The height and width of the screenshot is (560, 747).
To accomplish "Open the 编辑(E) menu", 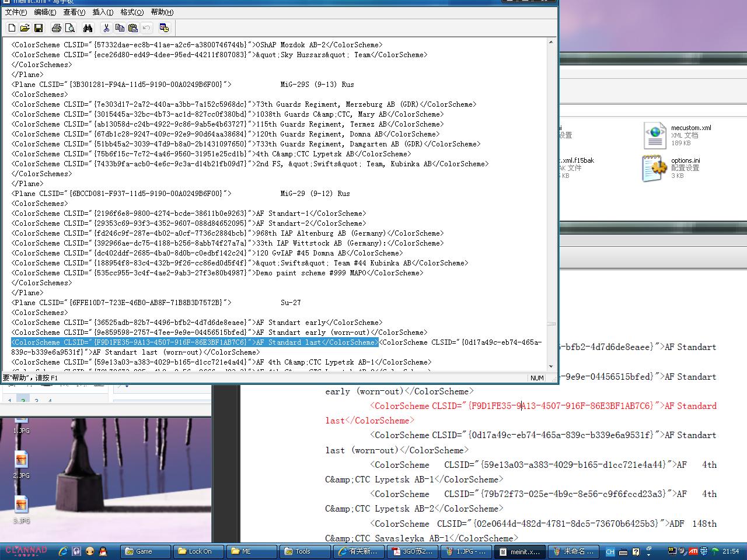I will click(x=45, y=12).
